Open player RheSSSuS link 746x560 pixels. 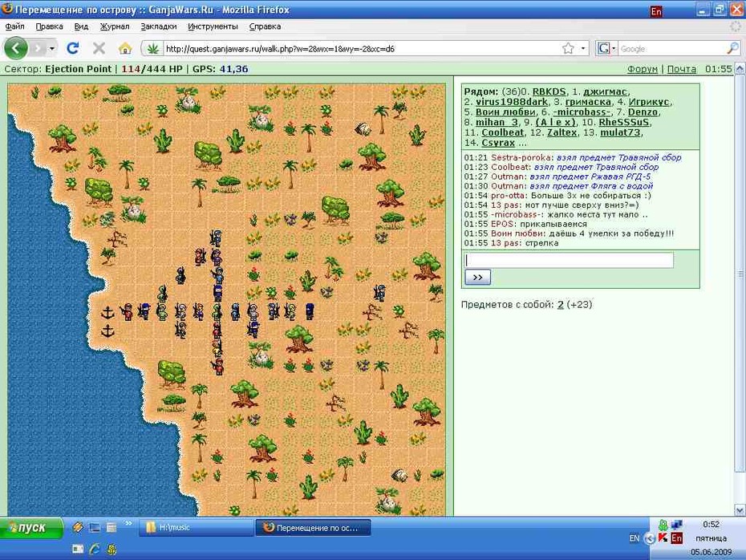[x=624, y=122]
